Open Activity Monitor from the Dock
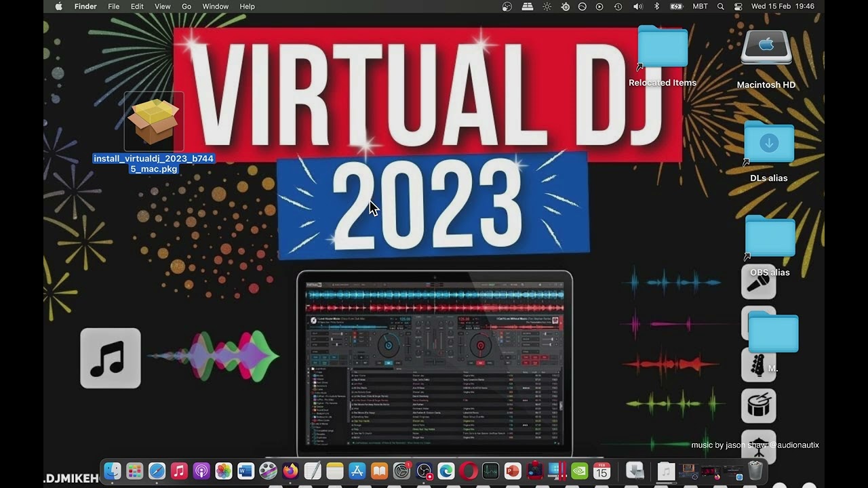The width and height of the screenshot is (868, 488). coord(491,470)
